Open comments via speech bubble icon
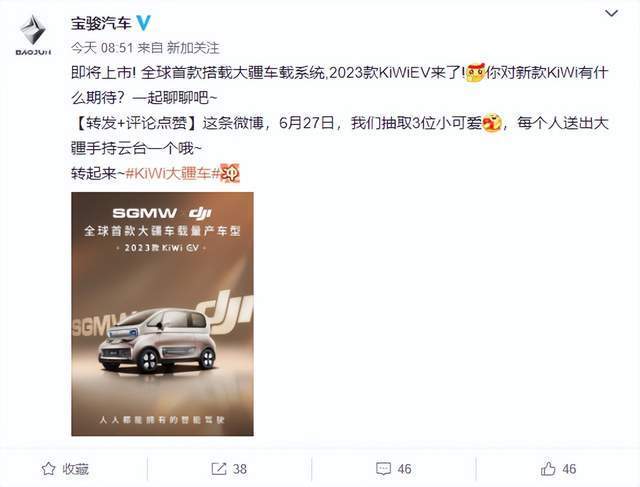The height and width of the screenshot is (487, 640). (x=383, y=469)
